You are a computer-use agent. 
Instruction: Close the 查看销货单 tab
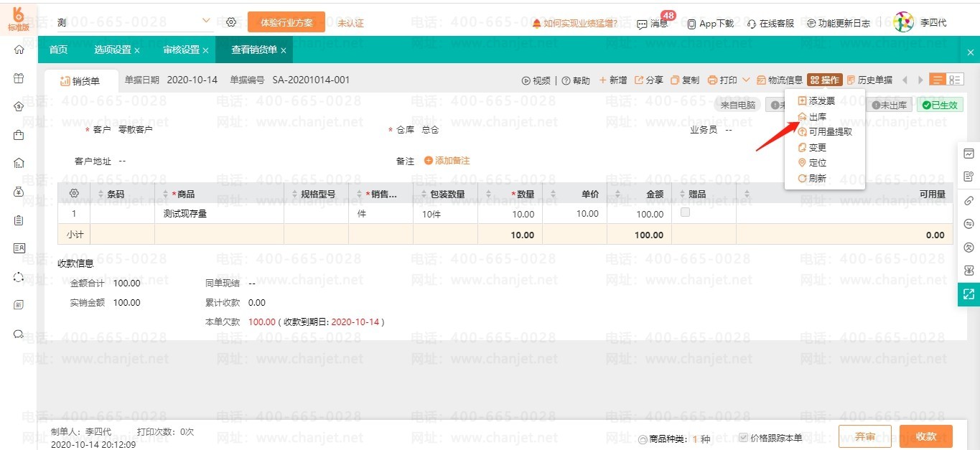[284, 50]
